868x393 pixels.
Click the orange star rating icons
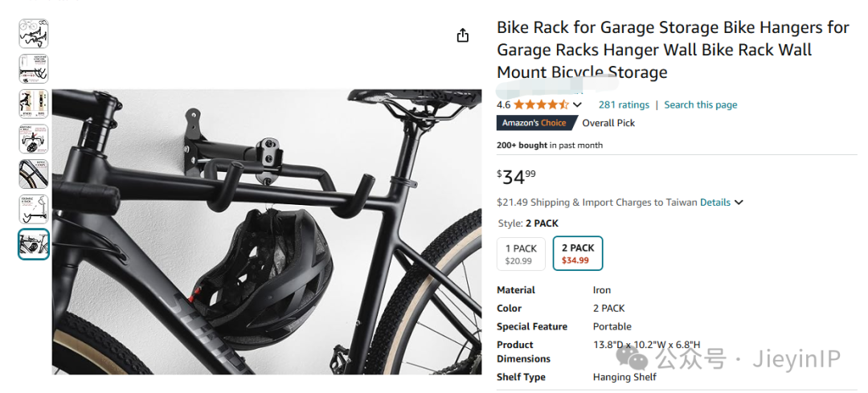point(541,104)
